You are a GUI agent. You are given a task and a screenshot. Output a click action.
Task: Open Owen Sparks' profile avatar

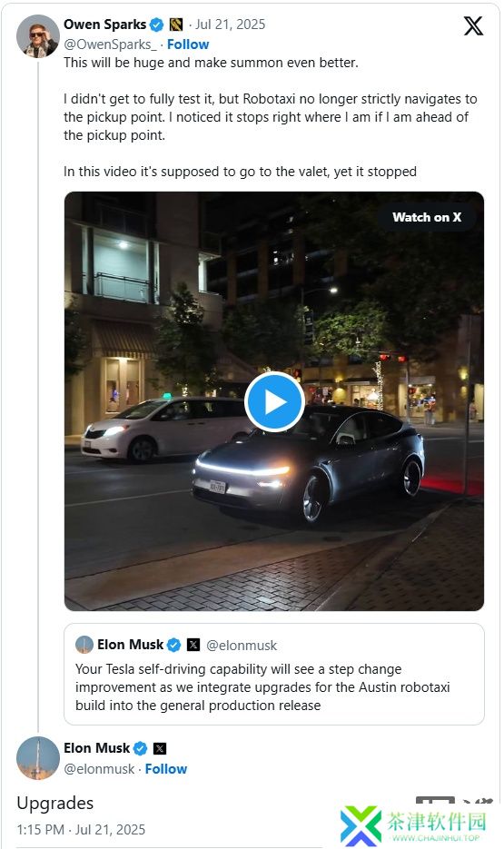pos(38,36)
